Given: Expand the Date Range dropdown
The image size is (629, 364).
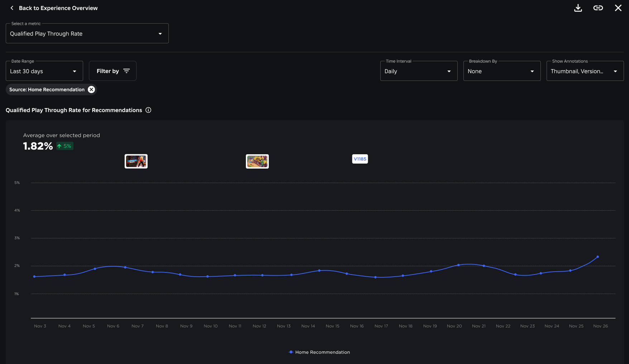Looking at the screenshot, I should click(44, 71).
